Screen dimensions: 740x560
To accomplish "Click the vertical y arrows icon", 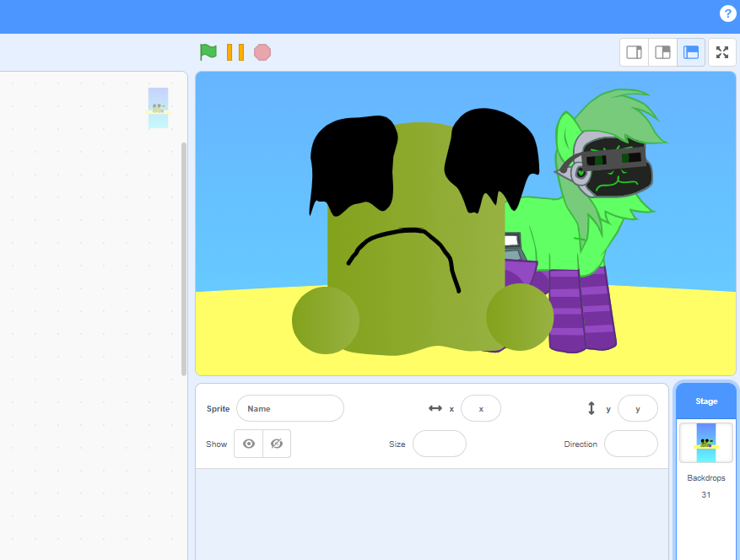I will pos(591,408).
